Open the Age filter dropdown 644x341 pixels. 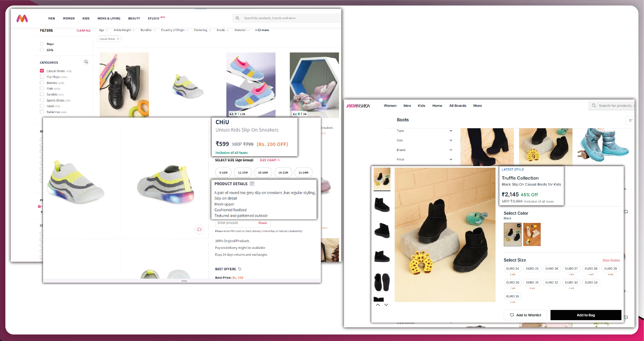tap(103, 30)
